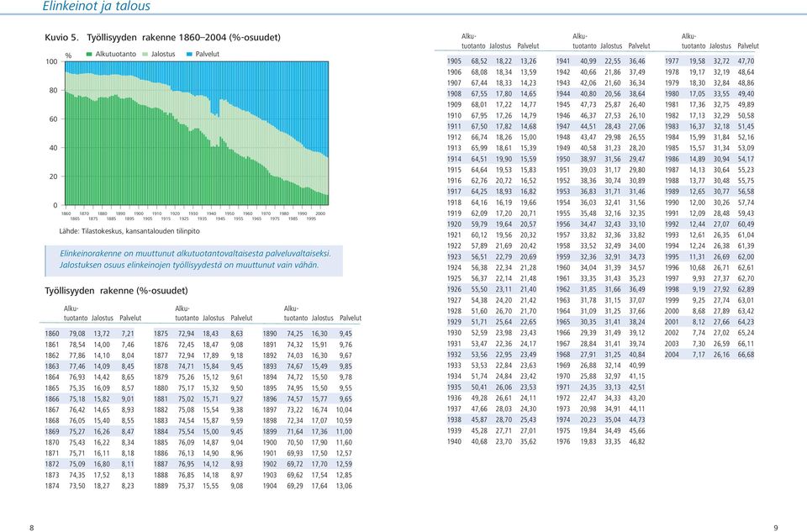Select value '7,21' in the 1860 row
This screenshot has height=532, width=807.
128,334
